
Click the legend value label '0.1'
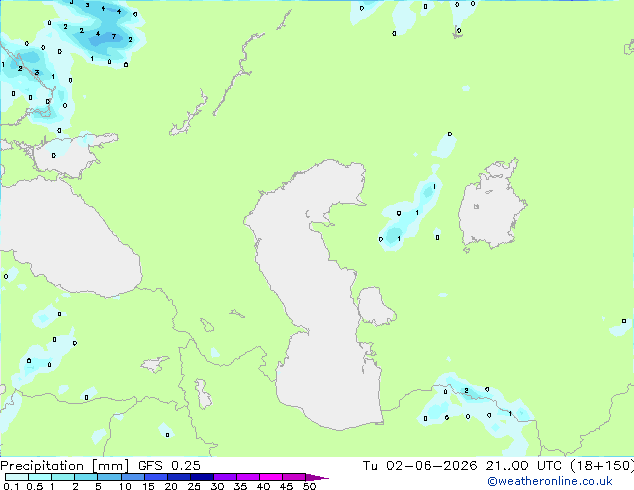pyautogui.click(x=11, y=486)
